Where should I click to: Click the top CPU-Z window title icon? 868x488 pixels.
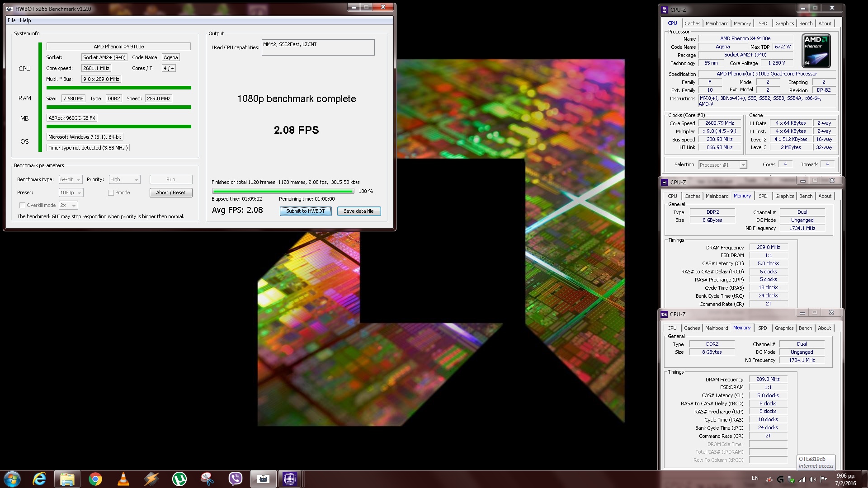coord(665,9)
